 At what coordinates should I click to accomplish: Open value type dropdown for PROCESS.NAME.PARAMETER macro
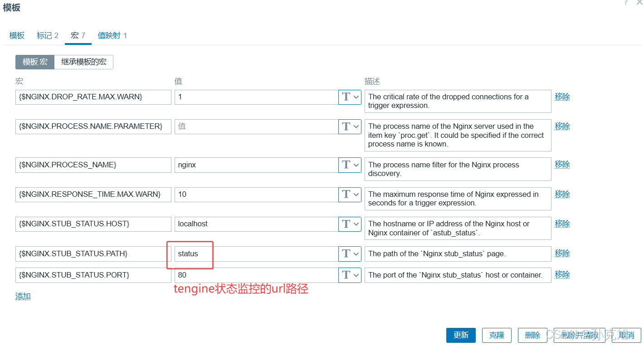click(x=350, y=127)
